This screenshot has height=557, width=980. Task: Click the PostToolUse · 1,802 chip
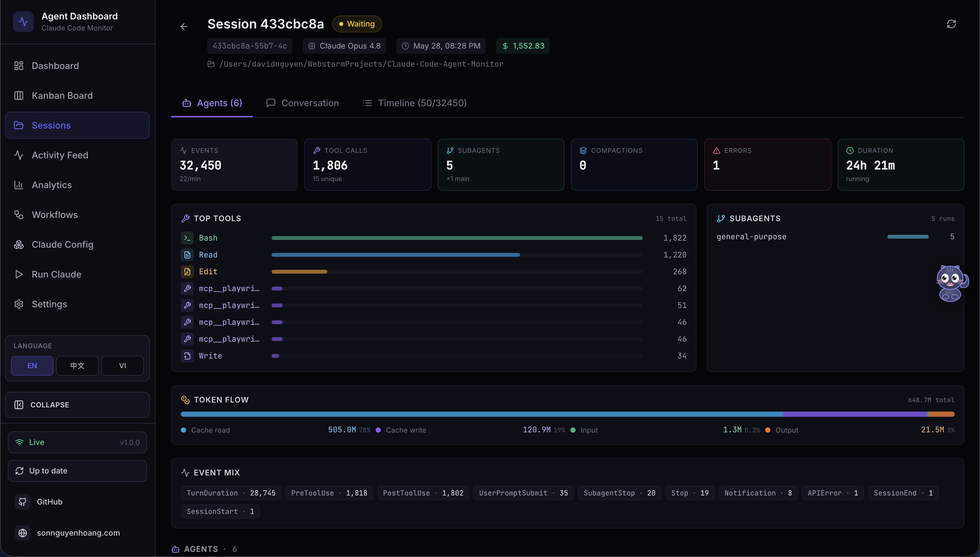point(423,493)
